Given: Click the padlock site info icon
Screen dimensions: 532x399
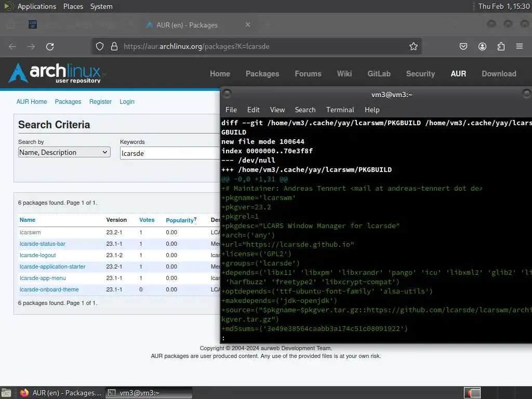Looking at the screenshot, I should [114, 46].
